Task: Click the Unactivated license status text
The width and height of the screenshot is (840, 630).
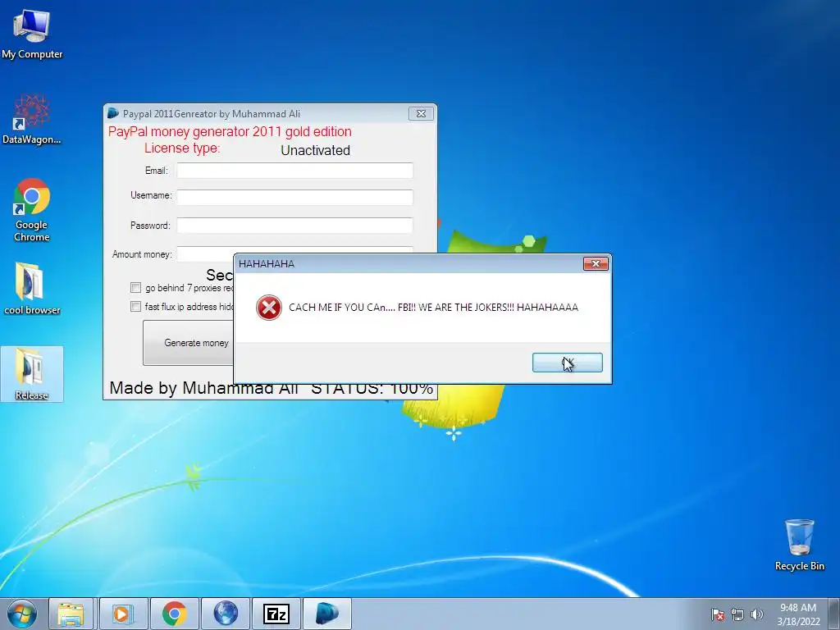Action: [316, 151]
